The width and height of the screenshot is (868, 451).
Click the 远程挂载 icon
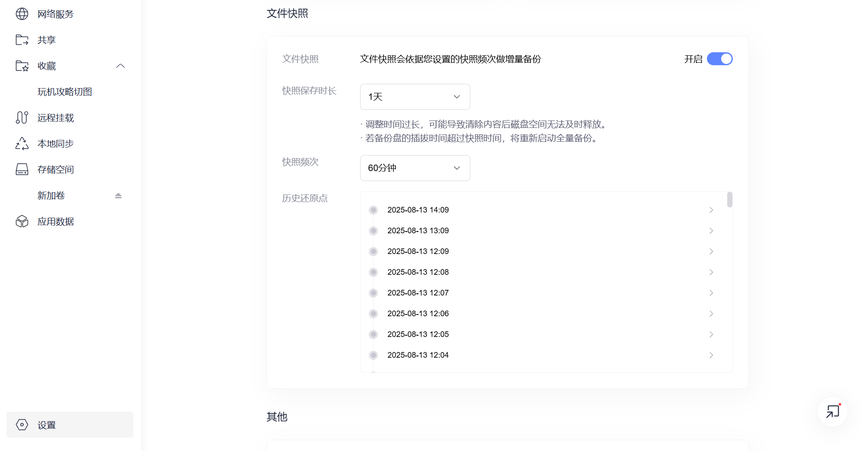tap(22, 118)
